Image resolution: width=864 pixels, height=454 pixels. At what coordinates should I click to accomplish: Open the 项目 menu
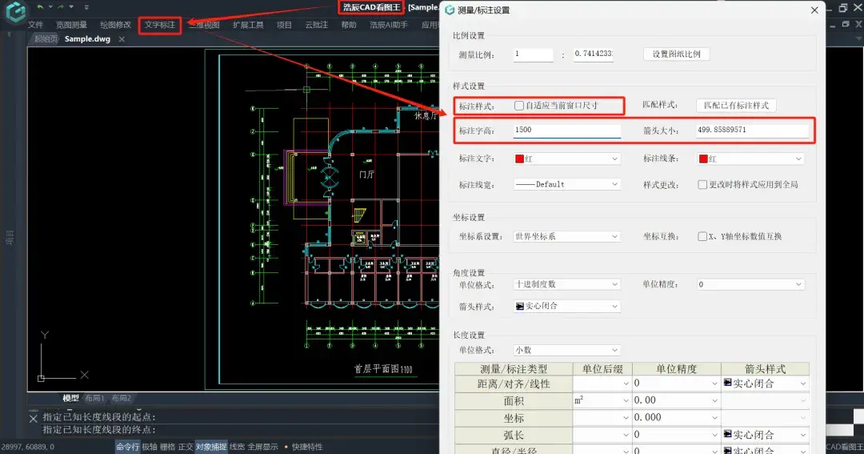(284, 25)
